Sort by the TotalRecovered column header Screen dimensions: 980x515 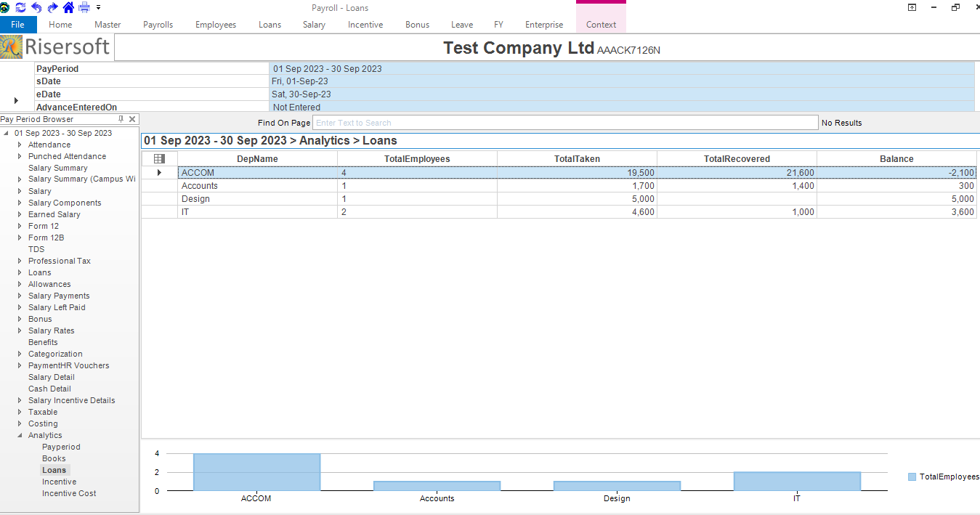coord(737,158)
